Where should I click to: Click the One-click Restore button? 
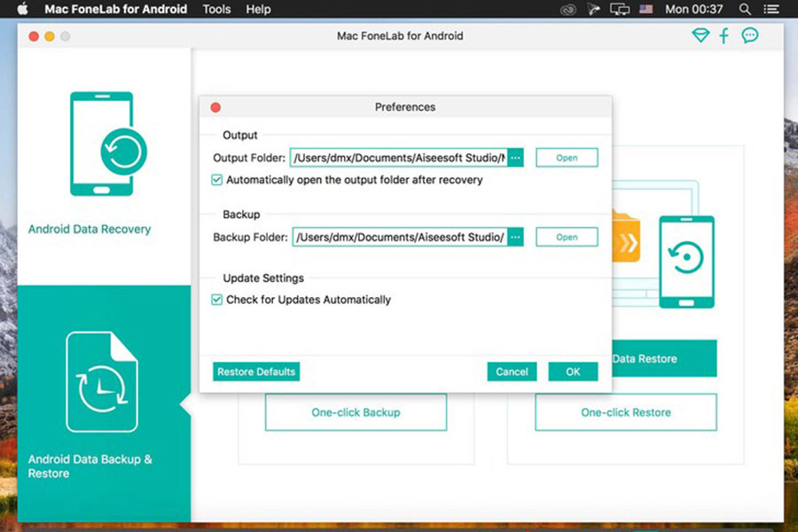point(625,411)
